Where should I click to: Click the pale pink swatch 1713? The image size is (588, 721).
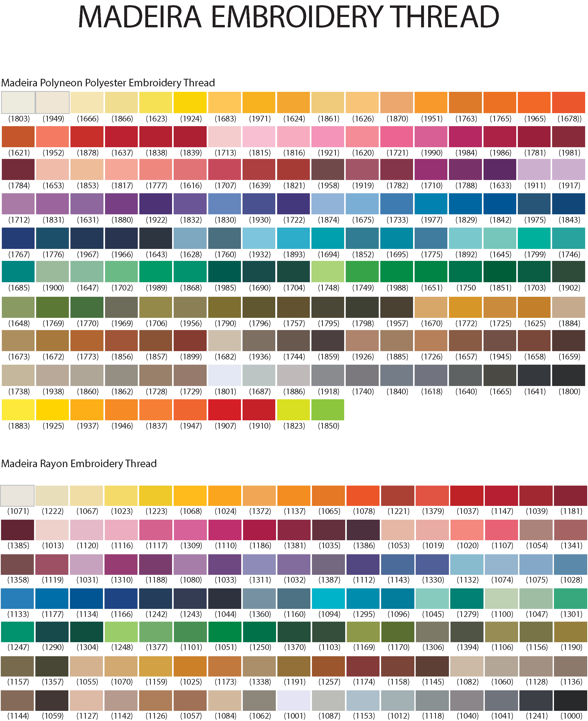[x=225, y=137]
